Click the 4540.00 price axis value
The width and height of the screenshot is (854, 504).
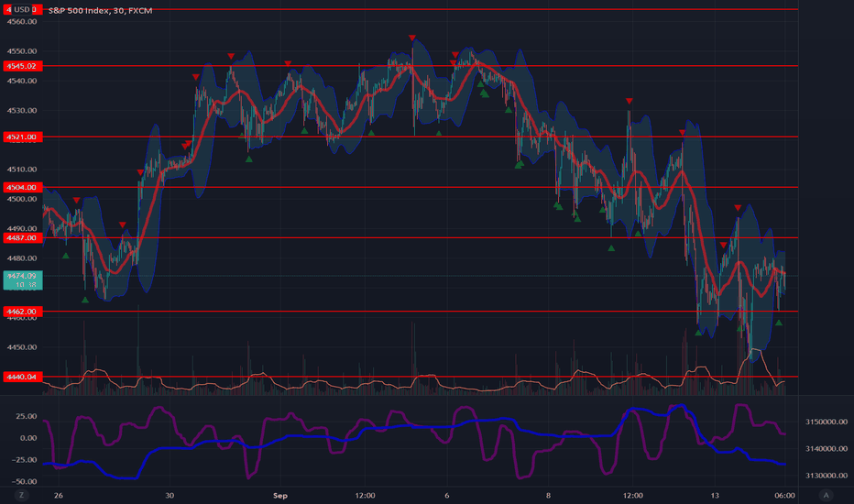click(22, 81)
